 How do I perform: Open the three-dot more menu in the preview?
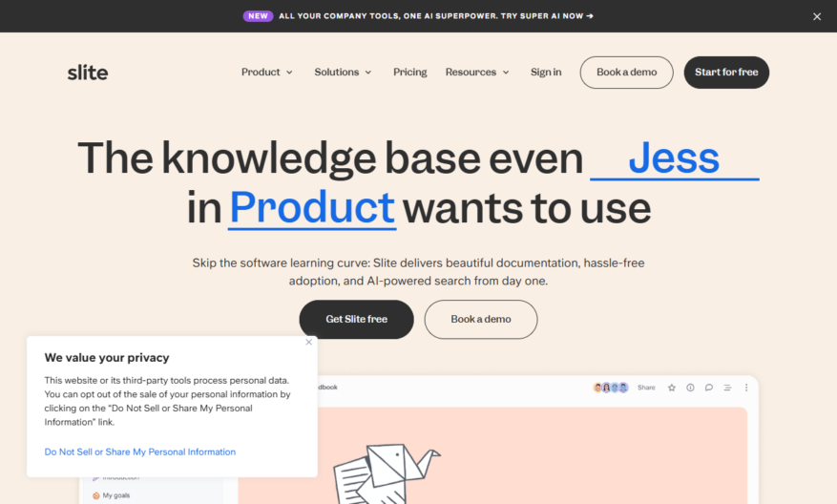pos(746,388)
